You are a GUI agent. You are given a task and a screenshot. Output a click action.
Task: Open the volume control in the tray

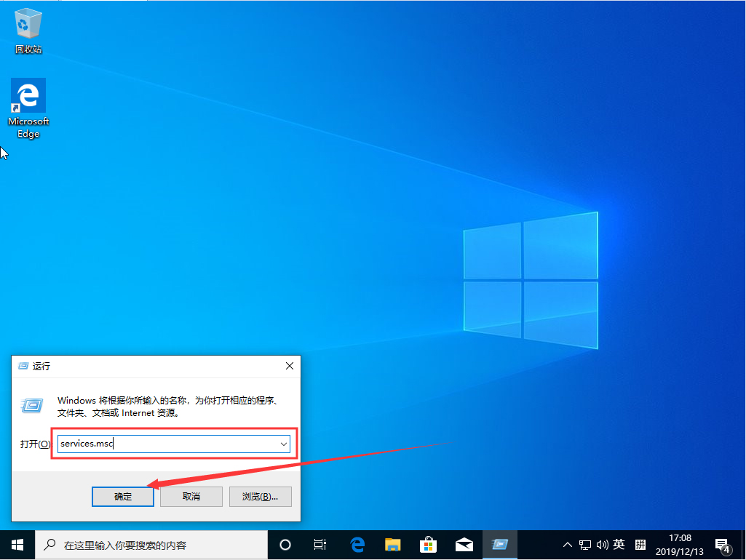pos(603,544)
